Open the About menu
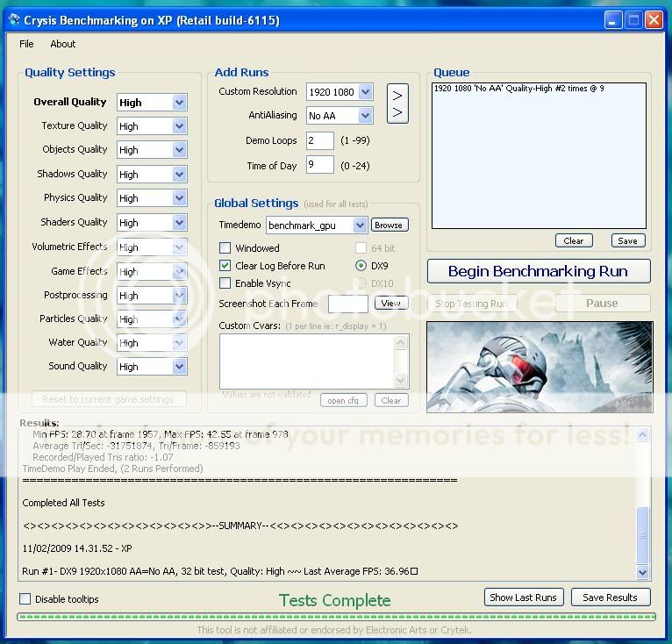This screenshot has width=672, height=644. [62, 44]
